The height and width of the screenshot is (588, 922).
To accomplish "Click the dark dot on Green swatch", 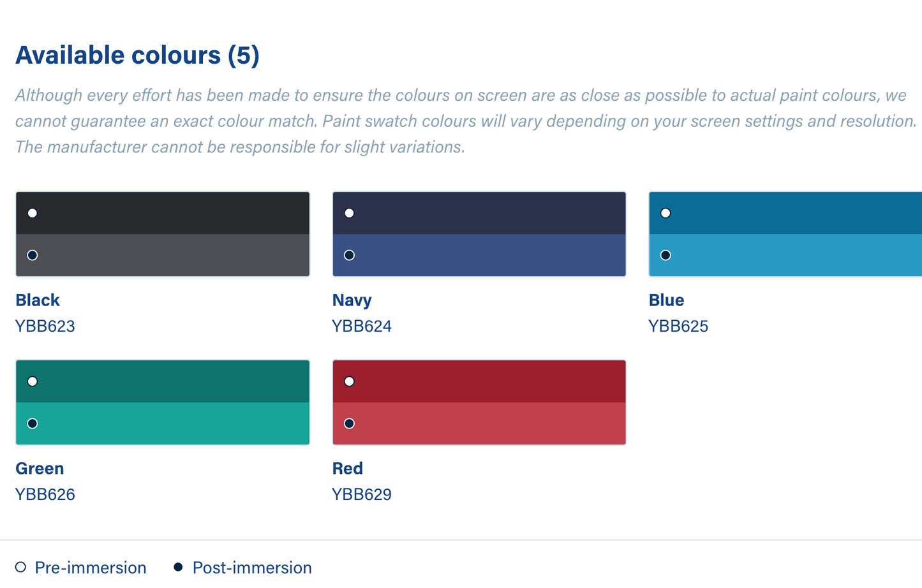I will (x=33, y=423).
